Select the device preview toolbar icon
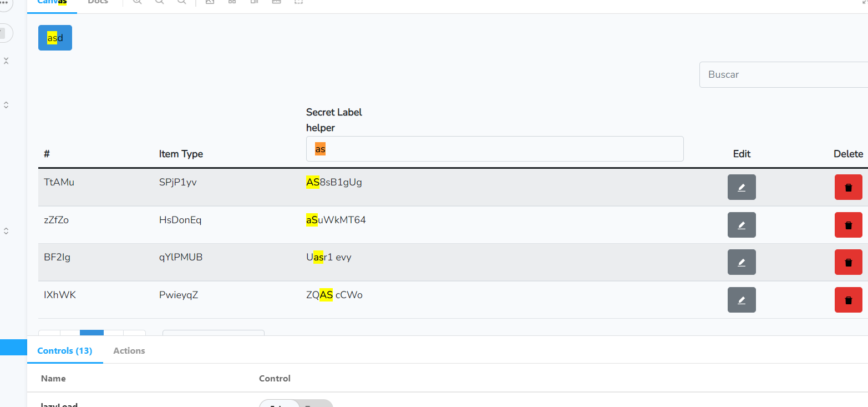The image size is (868, 407). pos(254,2)
